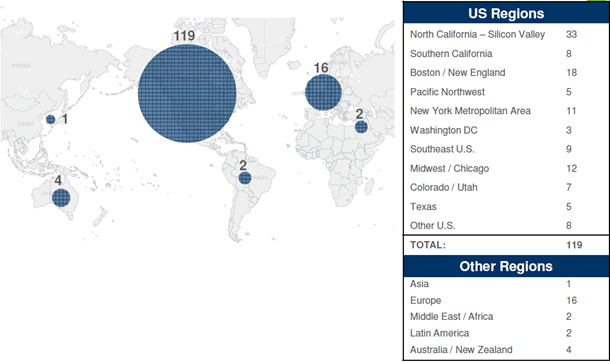Click the Other Regions table header
This screenshot has width=610, height=362.
pyautogui.click(x=506, y=266)
